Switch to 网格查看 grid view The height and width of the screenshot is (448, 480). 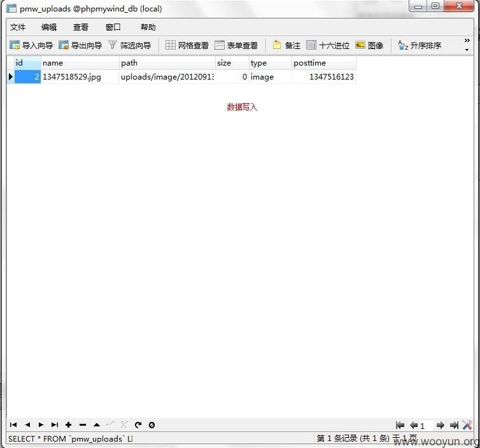[187, 45]
